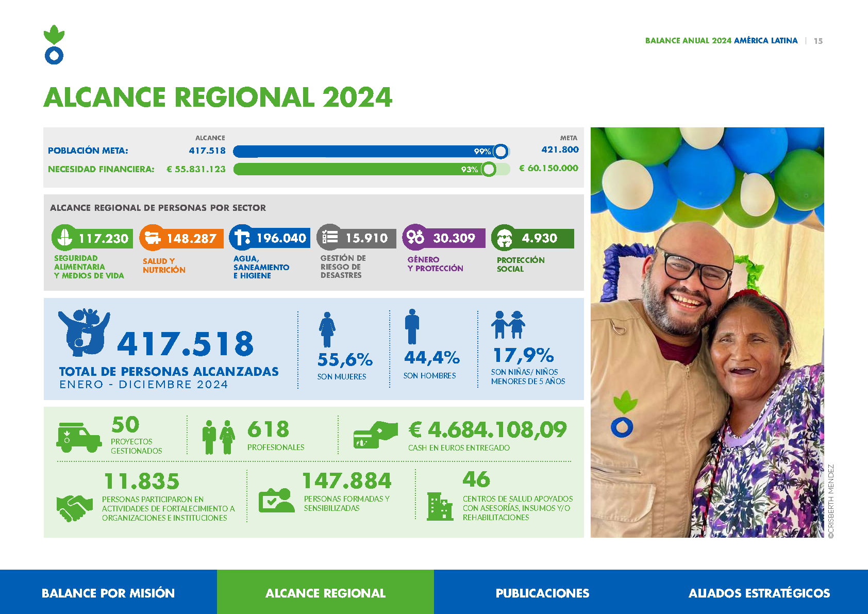Viewport: 868px width, 614px height.
Task: Go to Balance por Misión
Action: tap(109, 593)
